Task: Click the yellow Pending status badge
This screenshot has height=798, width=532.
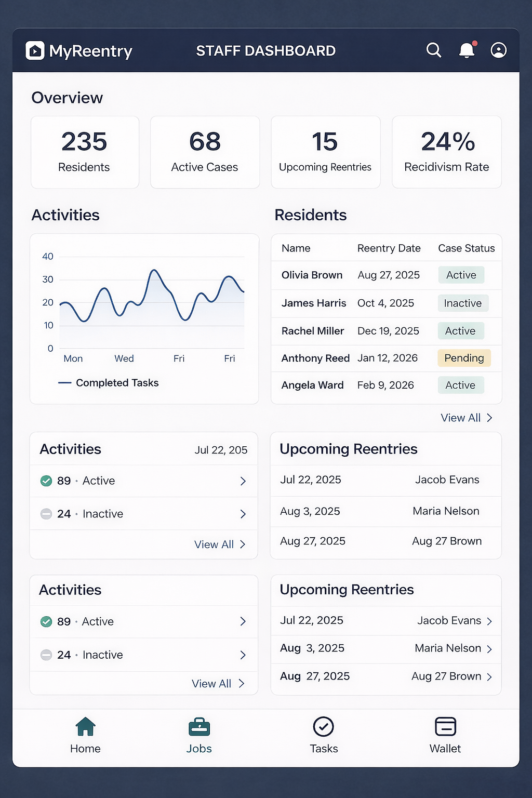Action: (464, 358)
